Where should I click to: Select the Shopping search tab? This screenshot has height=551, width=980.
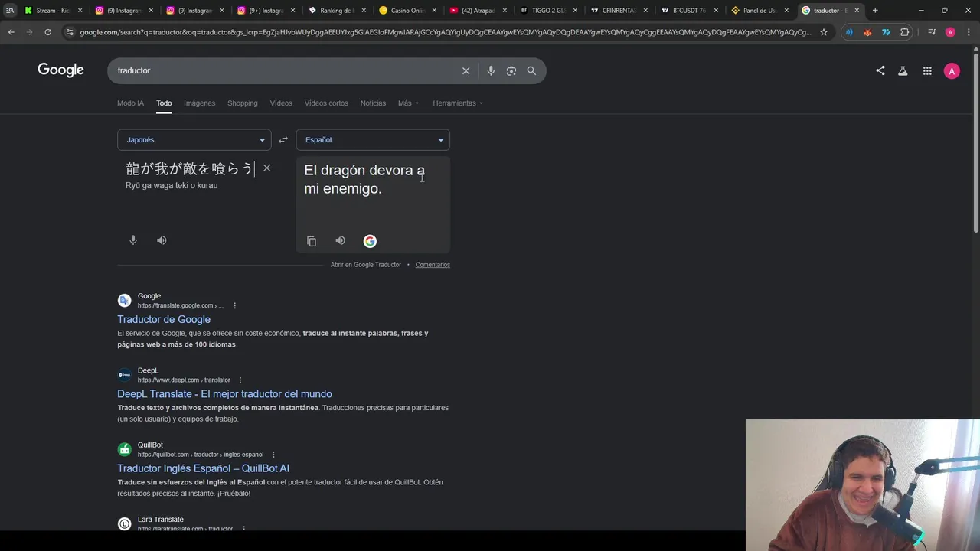pos(242,103)
